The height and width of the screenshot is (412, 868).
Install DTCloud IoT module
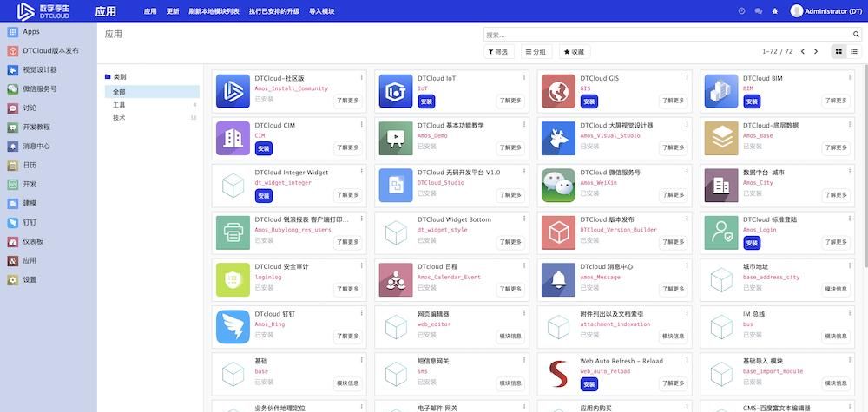(426, 101)
